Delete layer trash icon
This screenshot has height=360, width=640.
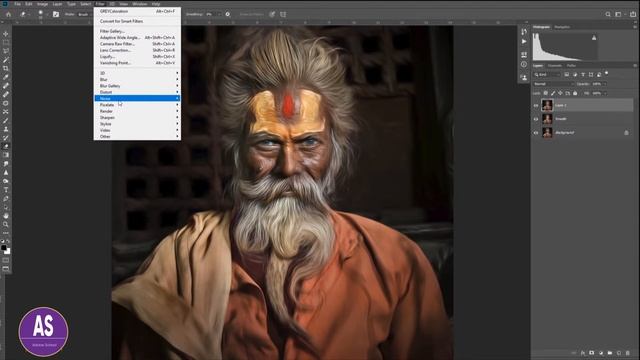pos(628,353)
